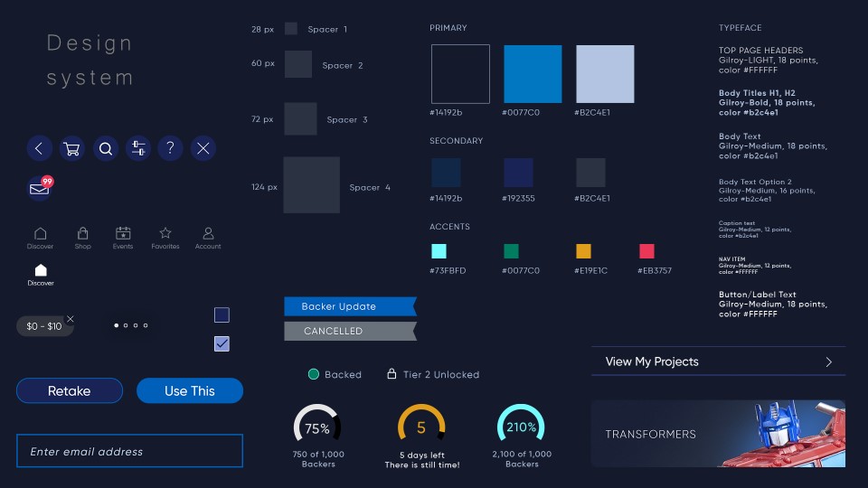
Task: Switch to the Account tab
Action: pyautogui.click(x=208, y=238)
